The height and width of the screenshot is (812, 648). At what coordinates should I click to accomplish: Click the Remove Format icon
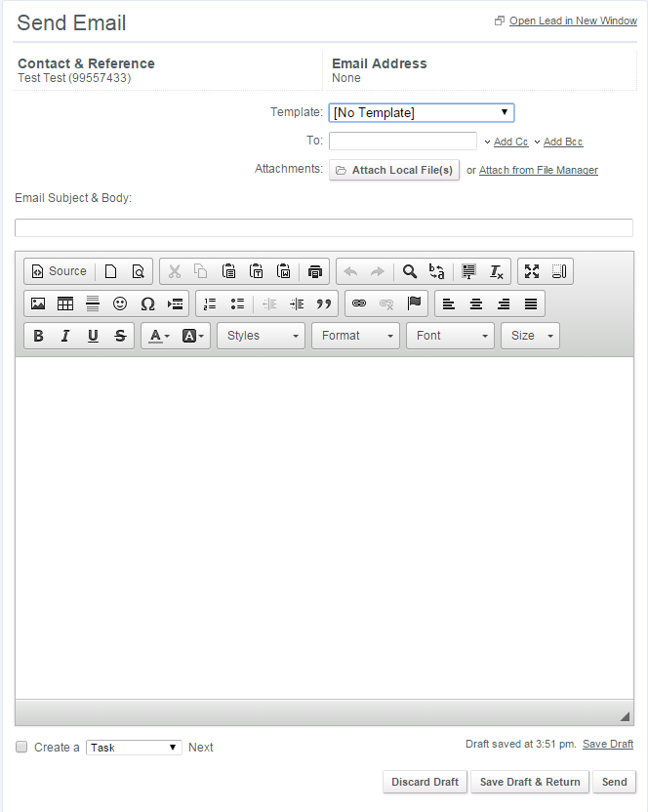click(496, 271)
